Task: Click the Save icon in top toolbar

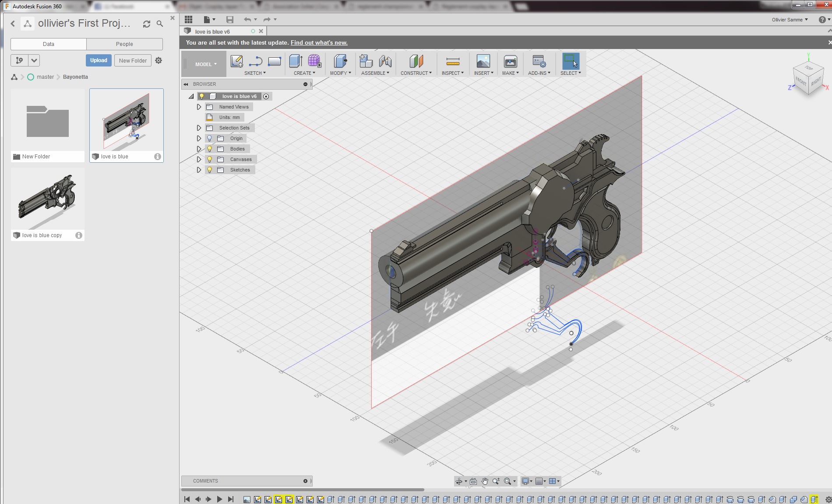Action: [x=230, y=20]
